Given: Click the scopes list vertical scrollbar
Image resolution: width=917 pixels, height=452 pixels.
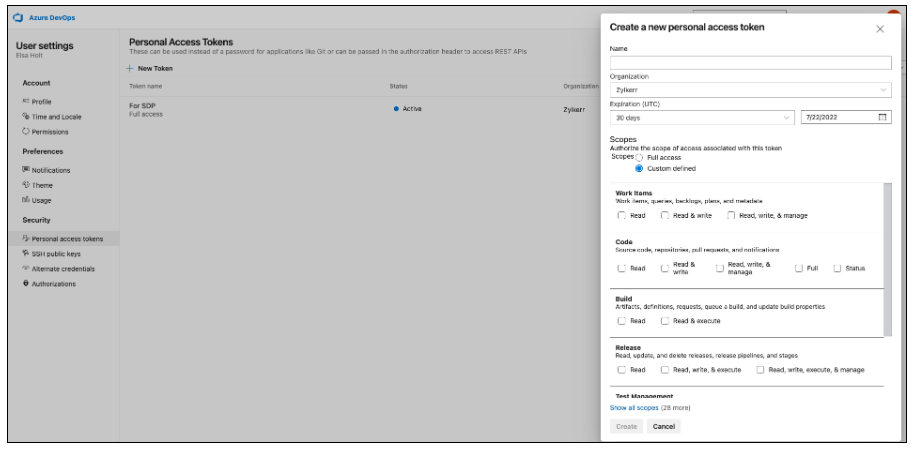Looking at the screenshot, I should 888,260.
